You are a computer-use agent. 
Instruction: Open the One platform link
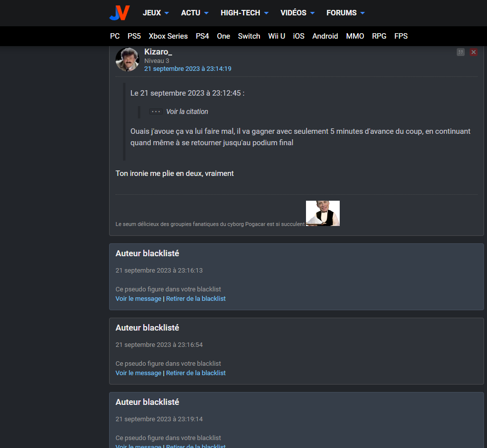click(x=223, y=36)
